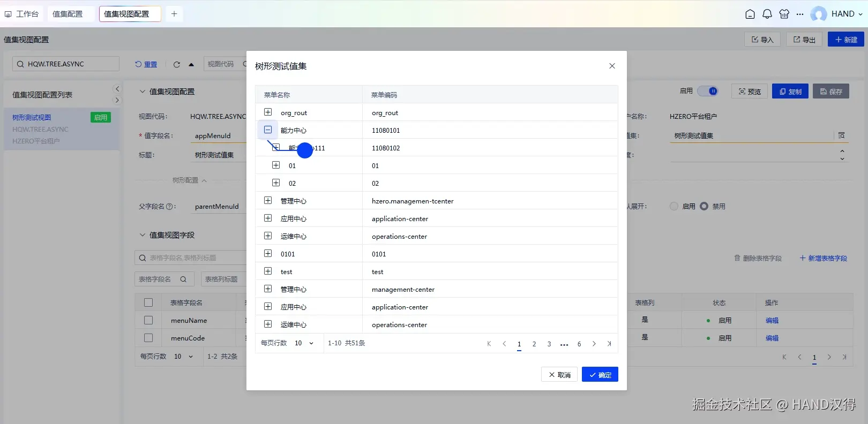Screen dimensions: 868x424
Task: Select 树形测试视图 item in the list
Action: [62, 129]
